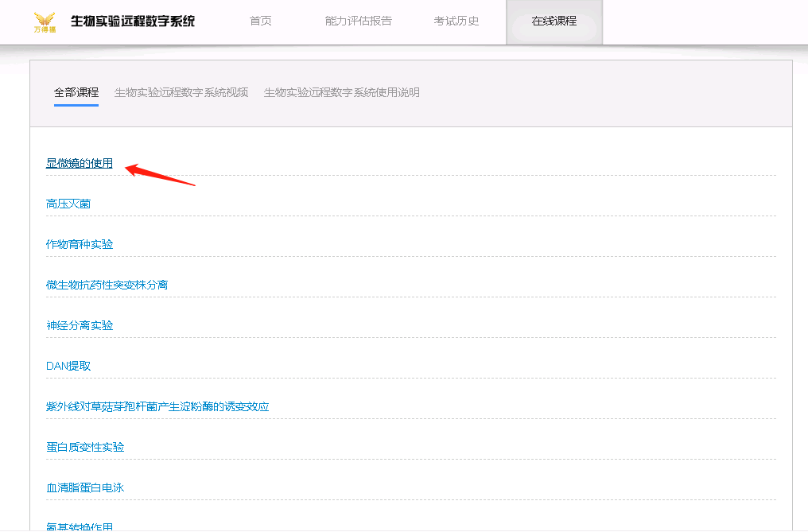This screenshot has height=532, width=808.
Task: Click the 生物实验远程数字系统 site title
Action: click(x=133, y=21)
